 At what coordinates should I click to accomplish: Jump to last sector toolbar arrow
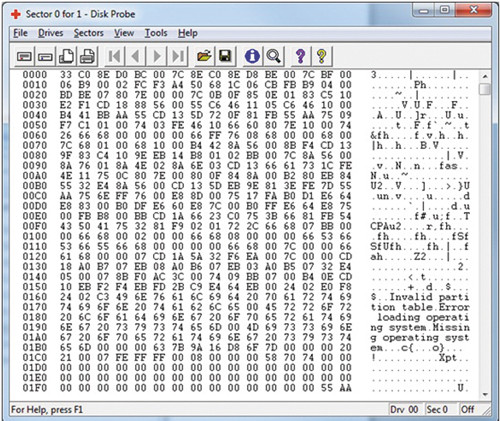(178, 56)
